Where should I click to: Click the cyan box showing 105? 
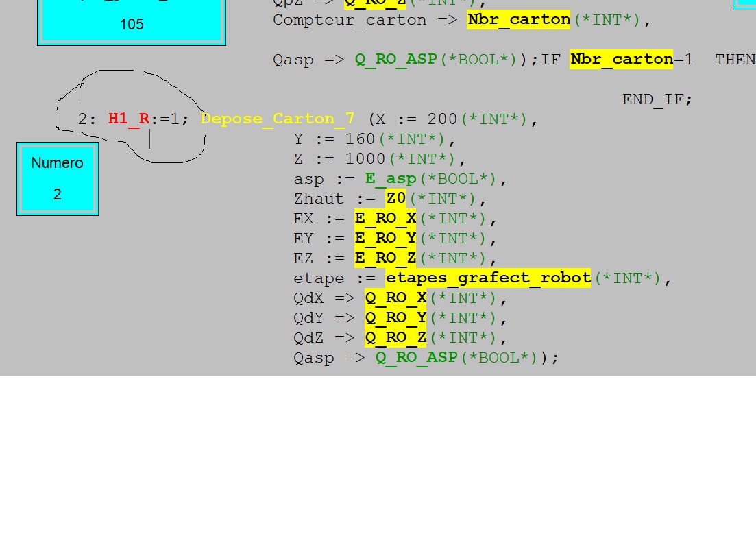(x=132, y=23)
